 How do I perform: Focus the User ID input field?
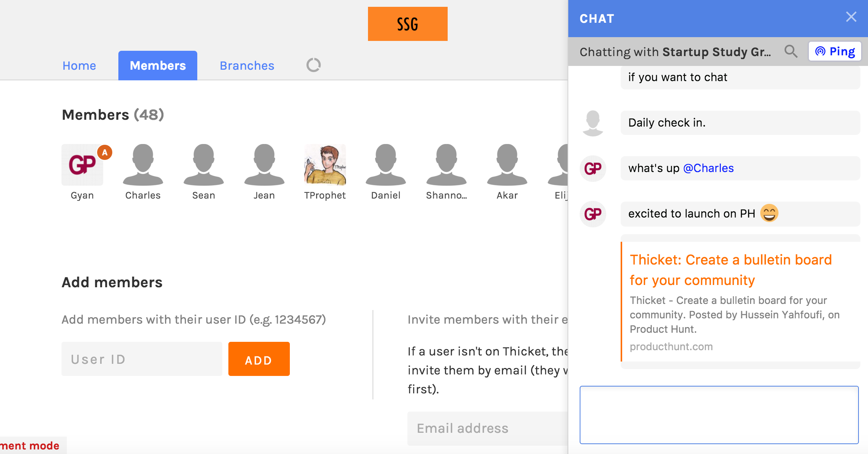pos(142,359)
